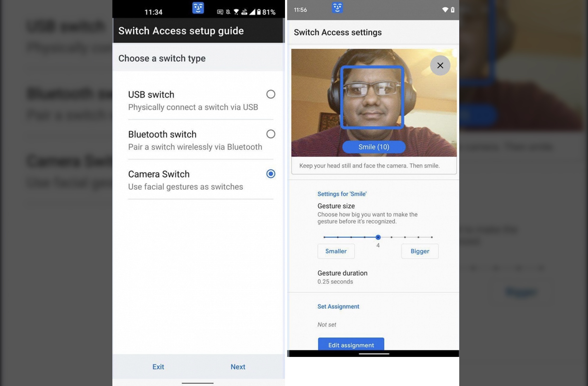
Task: Select the Camera Switch radio button
Action: click(x=270, y=174)
